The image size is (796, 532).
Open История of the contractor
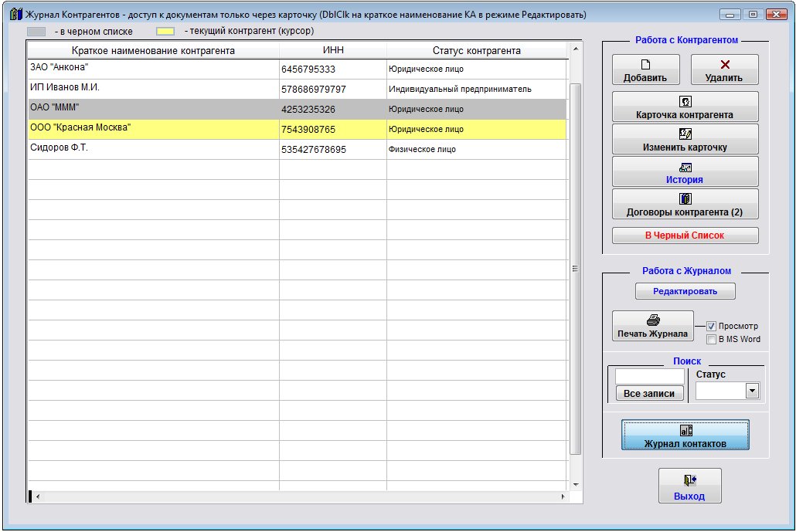tap(685, 171)
